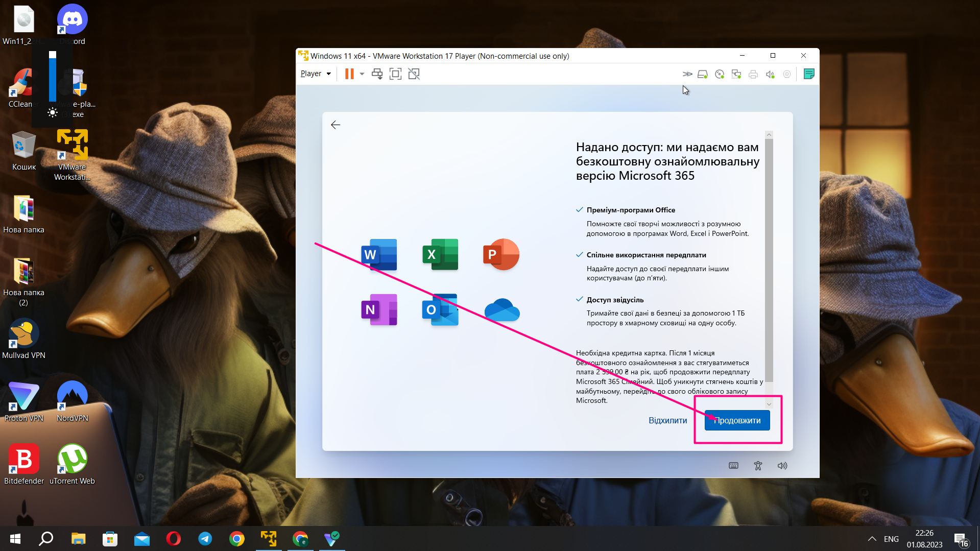Select the Discord desktop shortcut
The width and height of the screenshot is (980, 551).
point(72,25)
